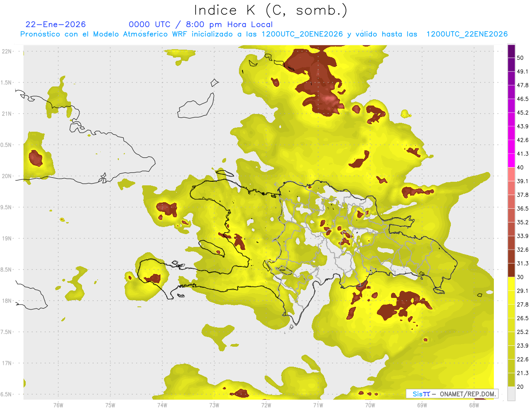The image size is (532, 411).
Task: Click the colorbar value '29.1'
Action: [x=522, y=291]
